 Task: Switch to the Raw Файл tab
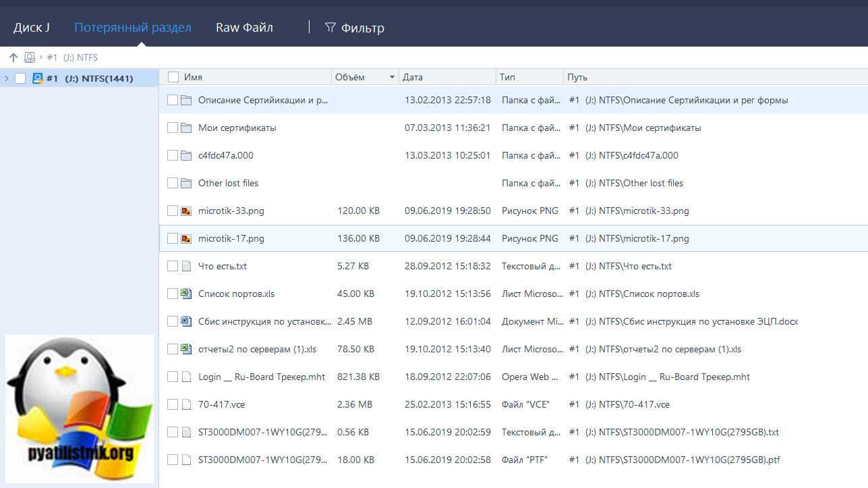pos(244,28)
